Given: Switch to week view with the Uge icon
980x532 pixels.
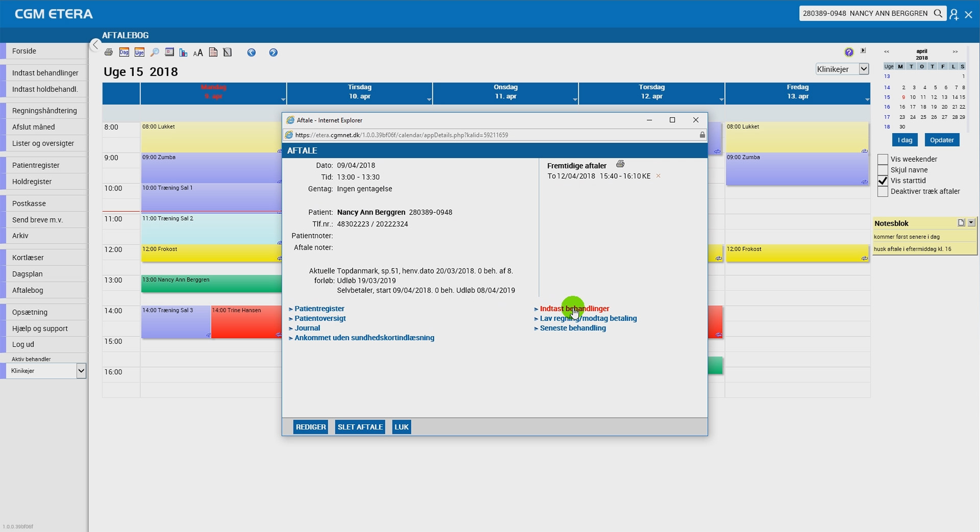Looking at the screenshot, I should (139, 53).
